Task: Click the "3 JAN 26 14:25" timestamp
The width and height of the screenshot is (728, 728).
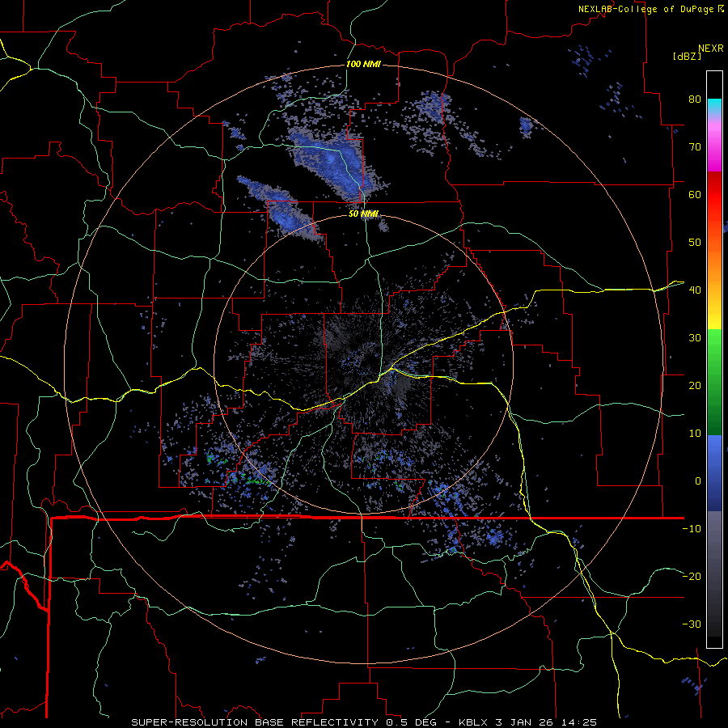Action: 548,722
